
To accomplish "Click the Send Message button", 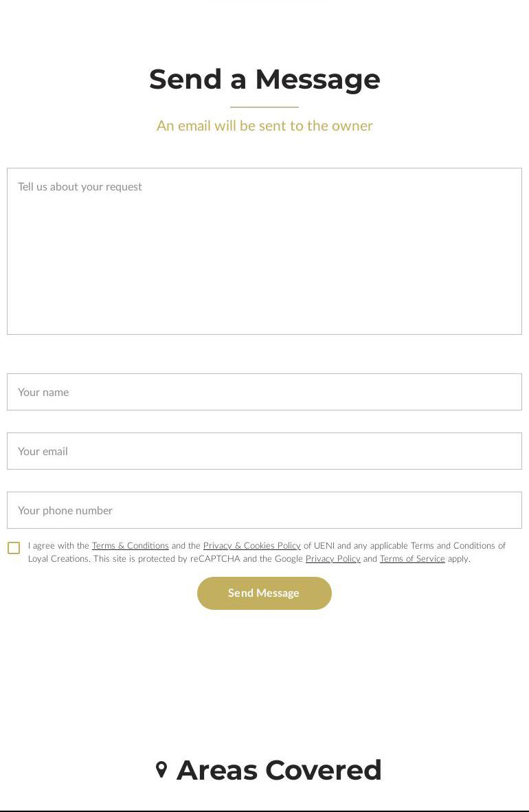I will coord(264,593).
